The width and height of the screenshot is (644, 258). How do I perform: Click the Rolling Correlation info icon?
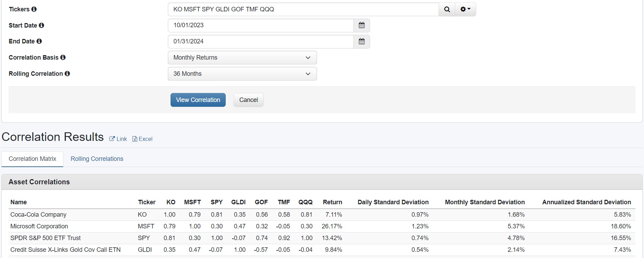tap(67, 74)
